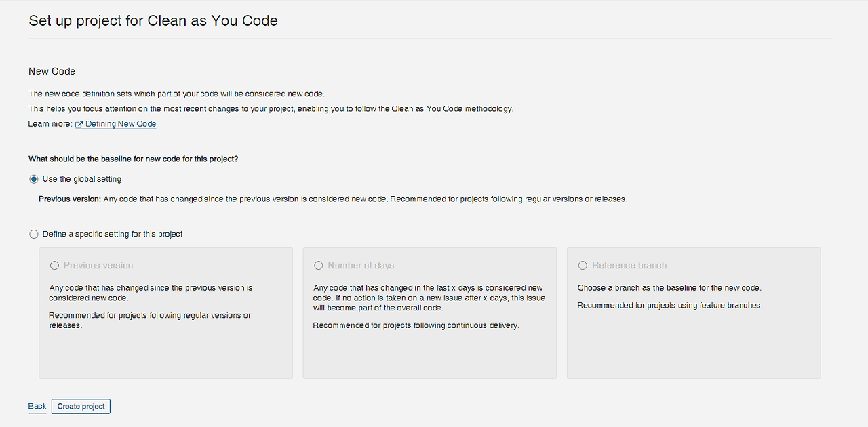Click the external link icon beside Defining New Code
The width and height of the screenshot is (868, 427).
[x=79, y=125]
